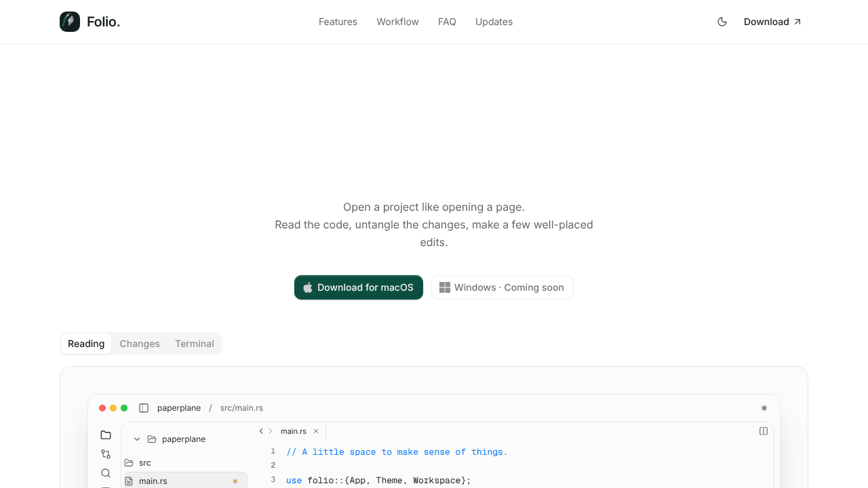Open the FAQ nav link

[x=447, y=22]
